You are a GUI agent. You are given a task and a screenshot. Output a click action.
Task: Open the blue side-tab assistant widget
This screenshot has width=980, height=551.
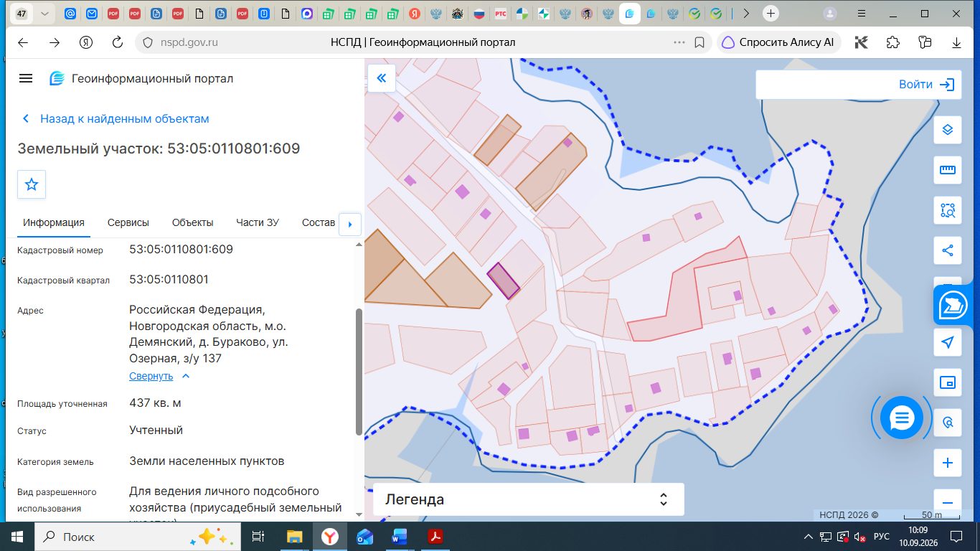pyautogui.click(x=953, y=306)
